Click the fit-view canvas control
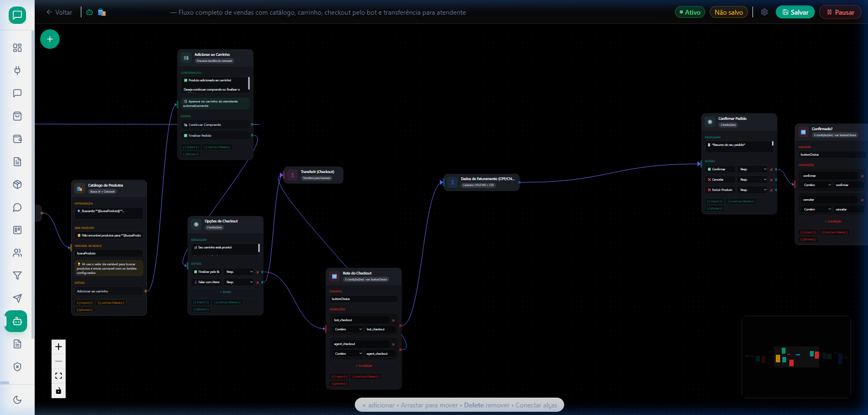The image size is (868, 415). (59, 376)
